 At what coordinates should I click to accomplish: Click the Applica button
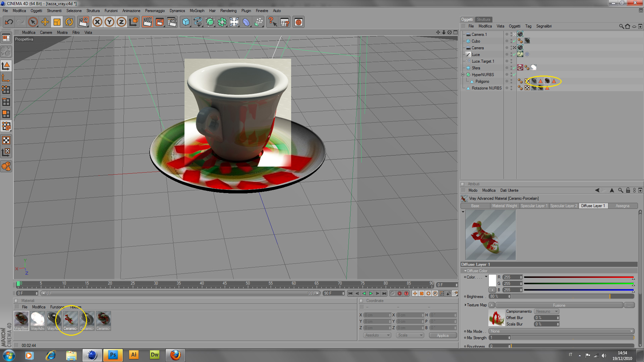coord(443,336)
